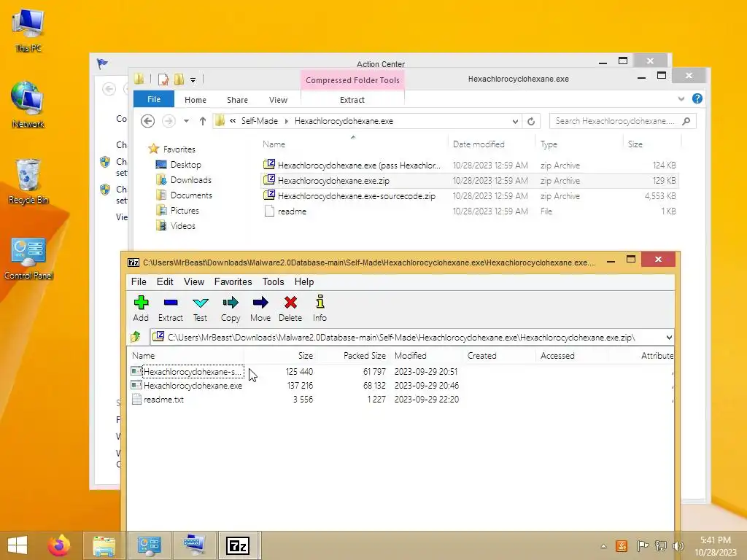The image size is (747, 560).
Task: Click the Delete button in 7-Zip toolbar
Action: (x=290, y=308)
